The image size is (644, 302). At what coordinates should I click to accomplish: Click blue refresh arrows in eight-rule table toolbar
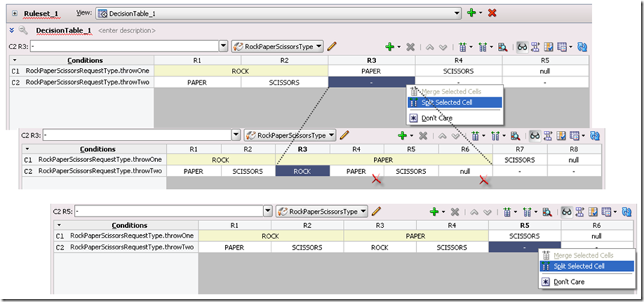click(594, 135)
